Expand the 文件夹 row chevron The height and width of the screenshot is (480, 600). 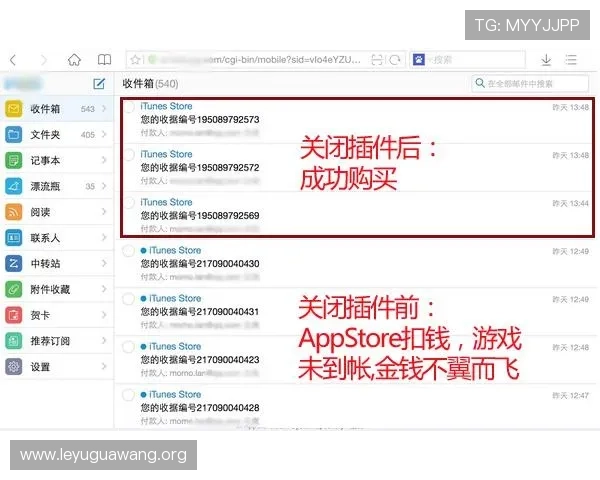tap(104, 134)
